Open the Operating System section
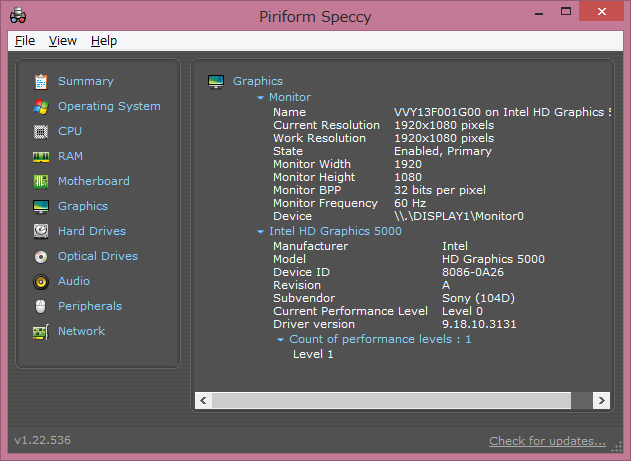The height and width of the screenshot is (461, 631). pos(109,106)
